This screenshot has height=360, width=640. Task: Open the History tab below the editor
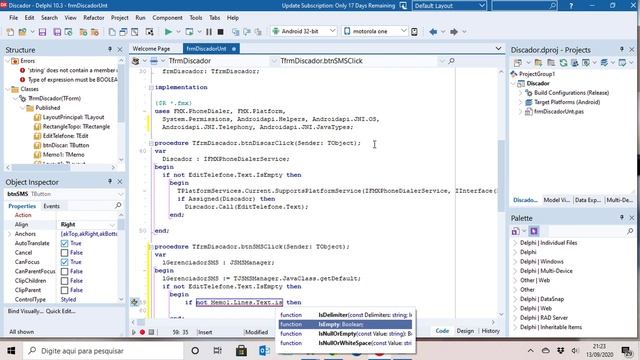coord(491,331)
